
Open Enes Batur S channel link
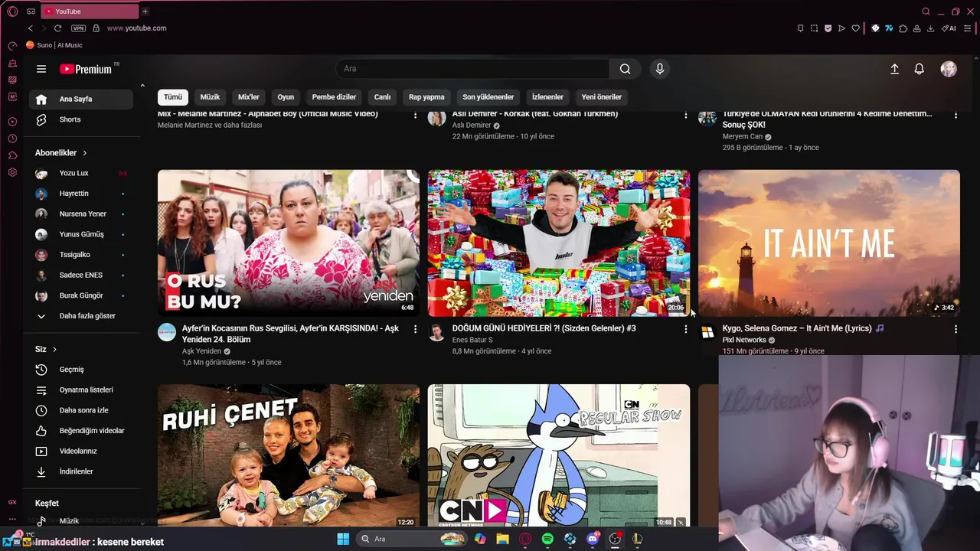(x=472, y=340)
